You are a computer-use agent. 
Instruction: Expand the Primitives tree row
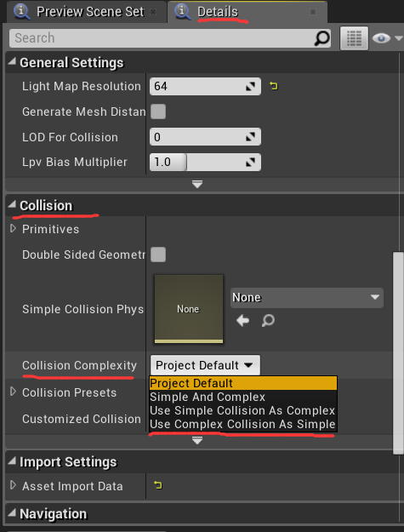pos(14,229)
